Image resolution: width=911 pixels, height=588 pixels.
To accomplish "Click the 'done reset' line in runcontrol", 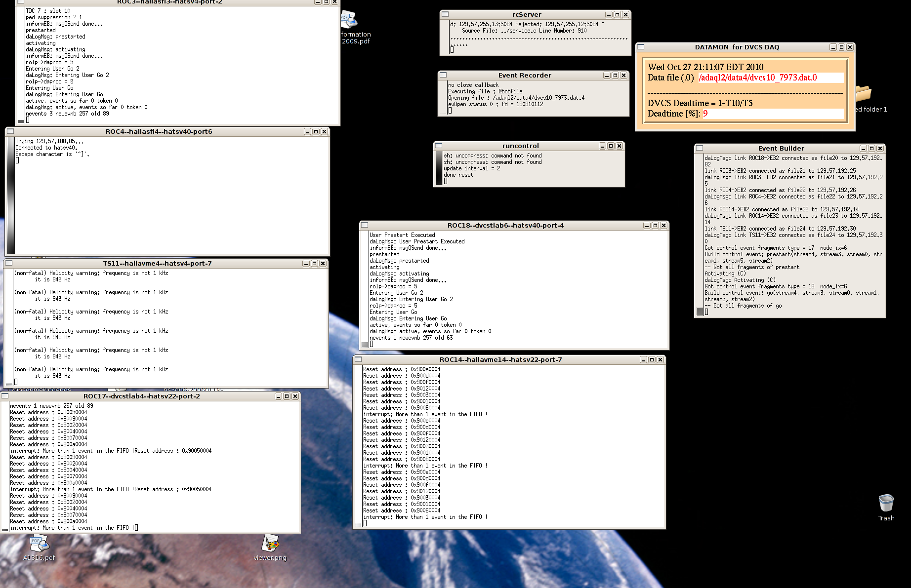I will point(458,175).
